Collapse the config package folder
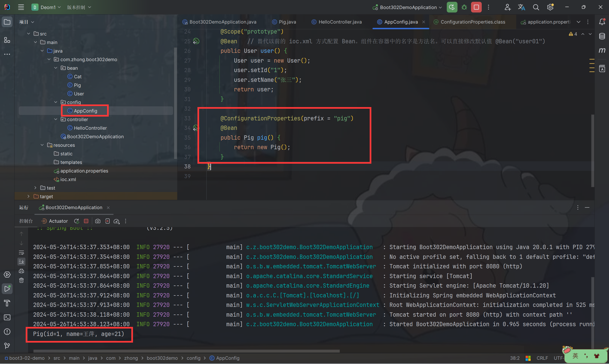The height and width of the screenshot is (364, 609). pos(56,102)
